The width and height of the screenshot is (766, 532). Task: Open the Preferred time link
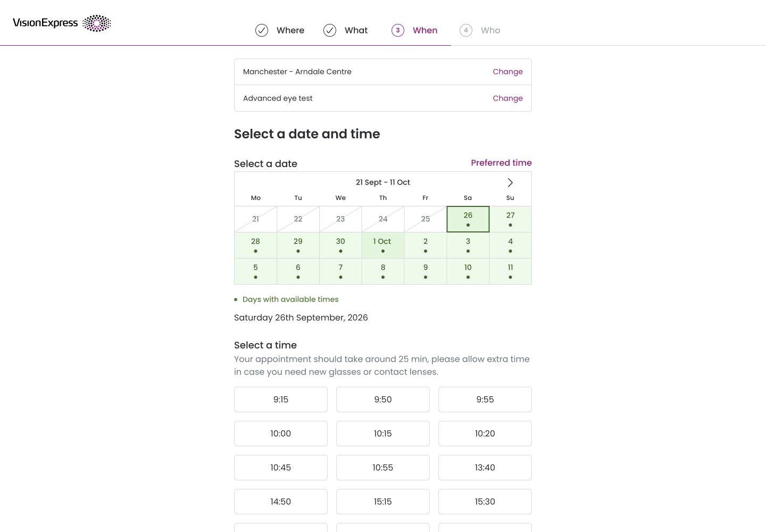click(x=501, y=163)
